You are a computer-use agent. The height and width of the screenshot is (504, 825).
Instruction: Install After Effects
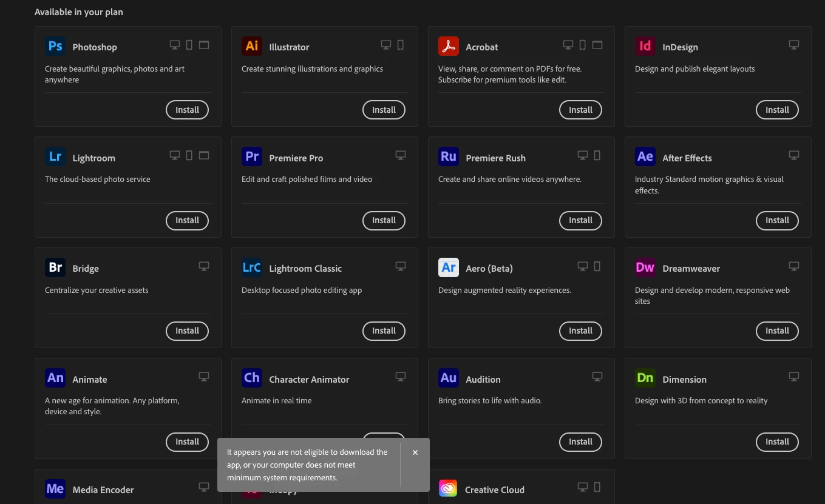coord(777,220)
